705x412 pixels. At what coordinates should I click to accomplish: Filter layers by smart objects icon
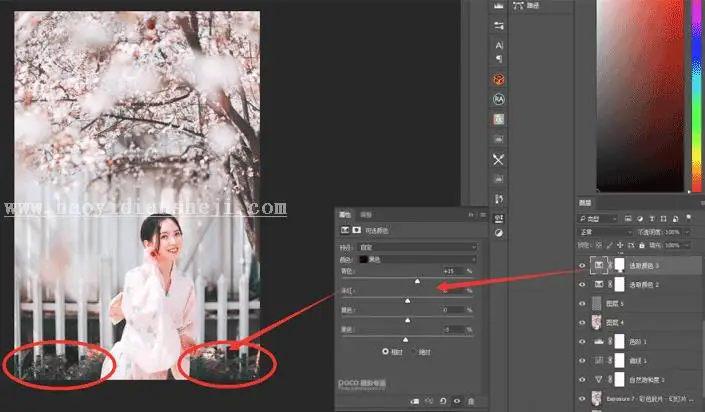pyautogui.click(x=675, y=219)
